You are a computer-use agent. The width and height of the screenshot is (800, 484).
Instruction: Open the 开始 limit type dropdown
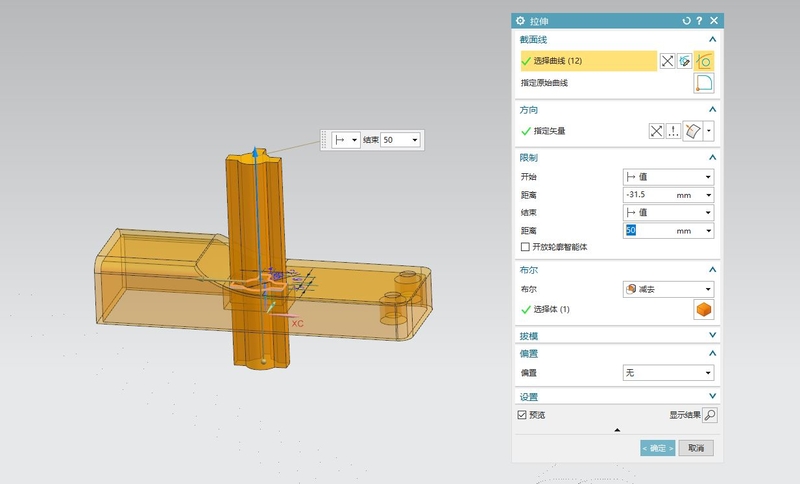click(x=667, y=176)
